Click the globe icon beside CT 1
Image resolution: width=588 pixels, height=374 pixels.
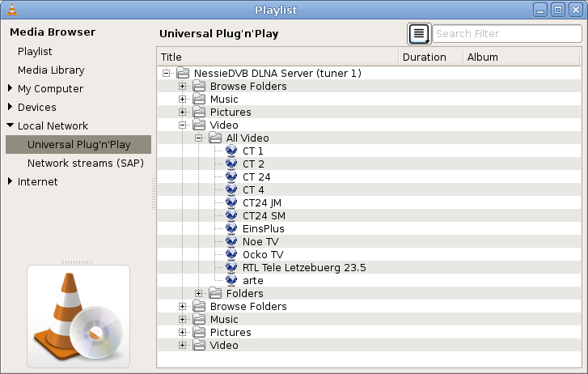[x=231, y=151]
